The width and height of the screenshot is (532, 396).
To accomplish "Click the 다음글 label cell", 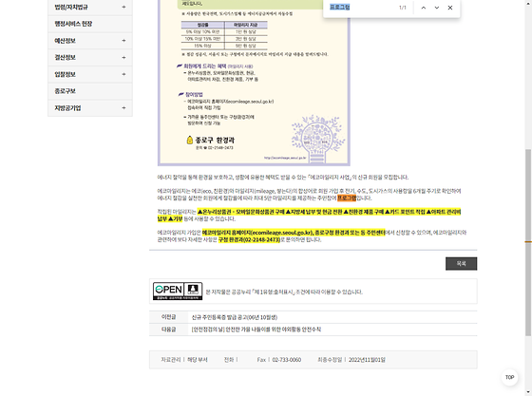I will point(169,330).
